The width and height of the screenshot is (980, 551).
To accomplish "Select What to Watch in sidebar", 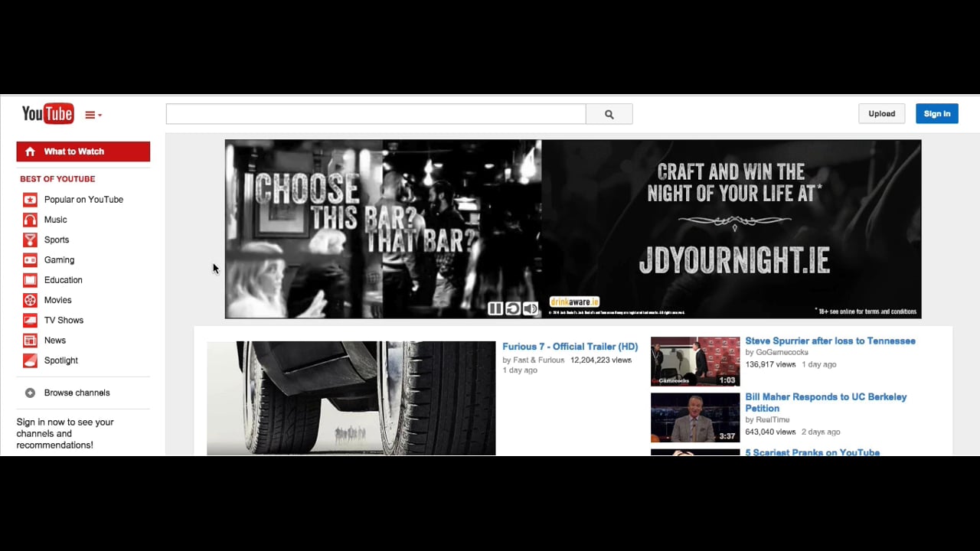I will coord(83,152).
